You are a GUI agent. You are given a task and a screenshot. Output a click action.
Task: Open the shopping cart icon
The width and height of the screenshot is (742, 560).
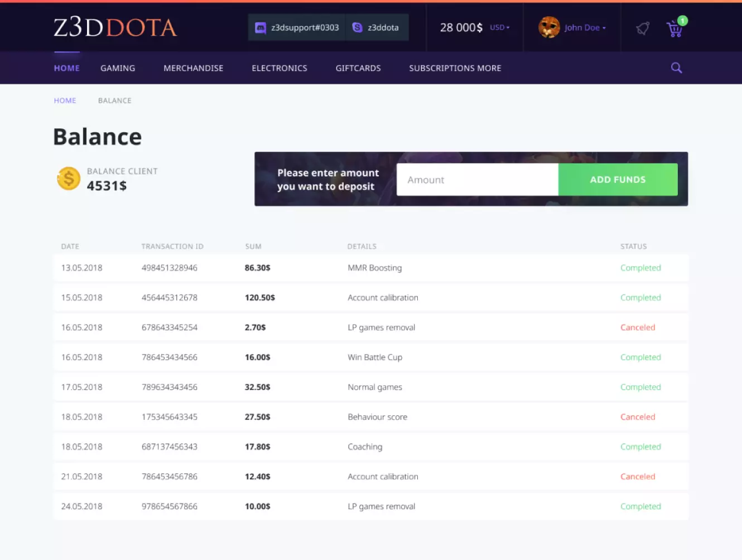pos(674,30)
